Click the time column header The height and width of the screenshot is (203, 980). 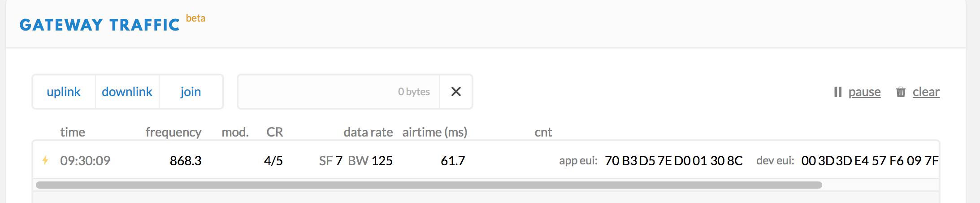pos(73,132)
